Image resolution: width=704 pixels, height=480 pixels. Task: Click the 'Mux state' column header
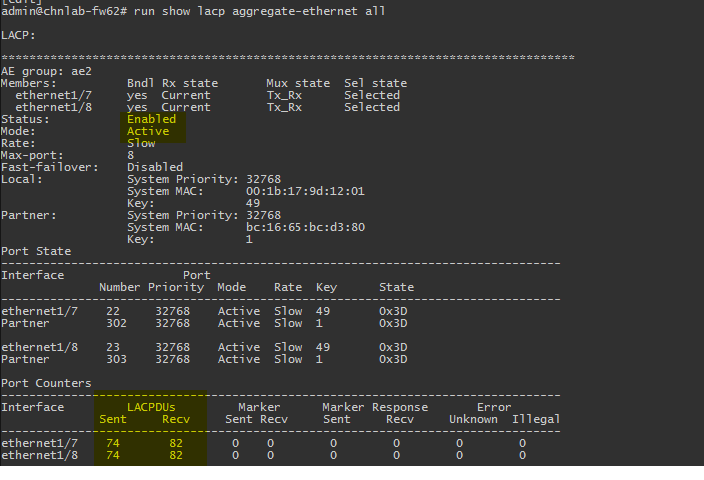point(297,83)
